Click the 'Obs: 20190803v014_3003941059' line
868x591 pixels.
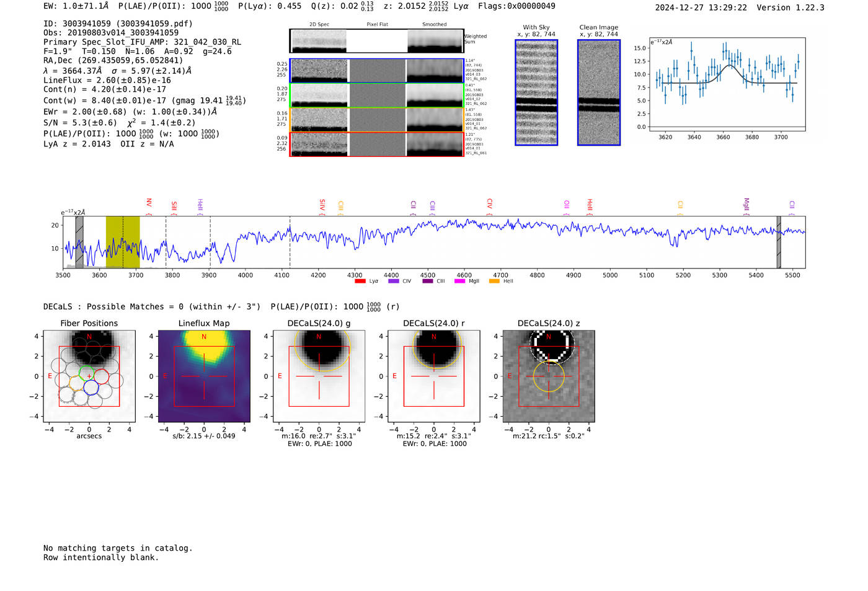111,32
